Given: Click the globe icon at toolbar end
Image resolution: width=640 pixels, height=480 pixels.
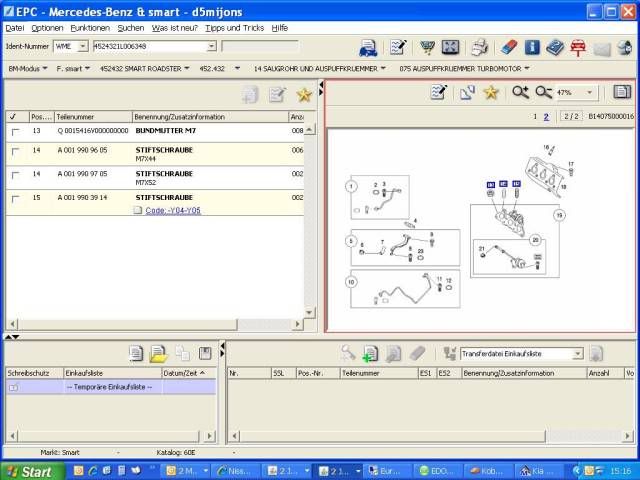Looking at the screenshot, I should click(624, 48).
